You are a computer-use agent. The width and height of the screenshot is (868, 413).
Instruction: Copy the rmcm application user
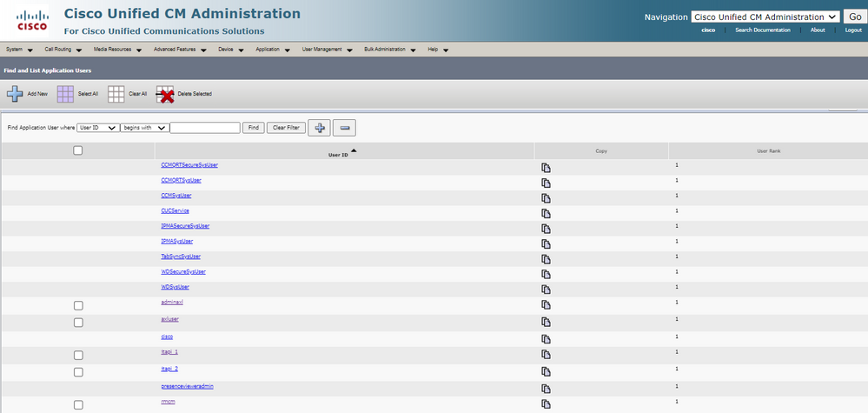pos(546,404)
